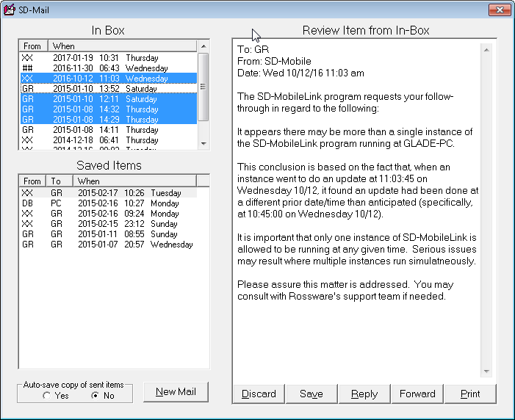Sort In Box by the From column header
The width and height of the screenshot is (515, 420).
[x=33, y=46]
